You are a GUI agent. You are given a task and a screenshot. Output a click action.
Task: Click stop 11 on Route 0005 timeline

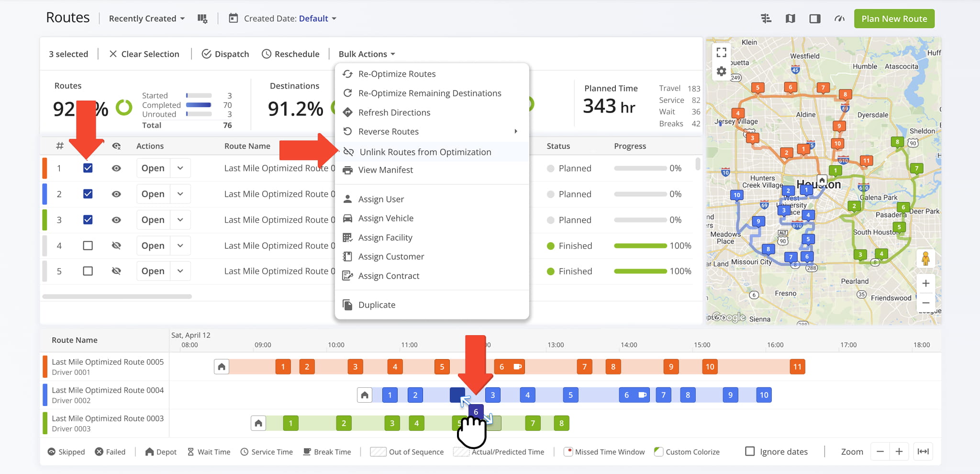[x=797, y=367]
